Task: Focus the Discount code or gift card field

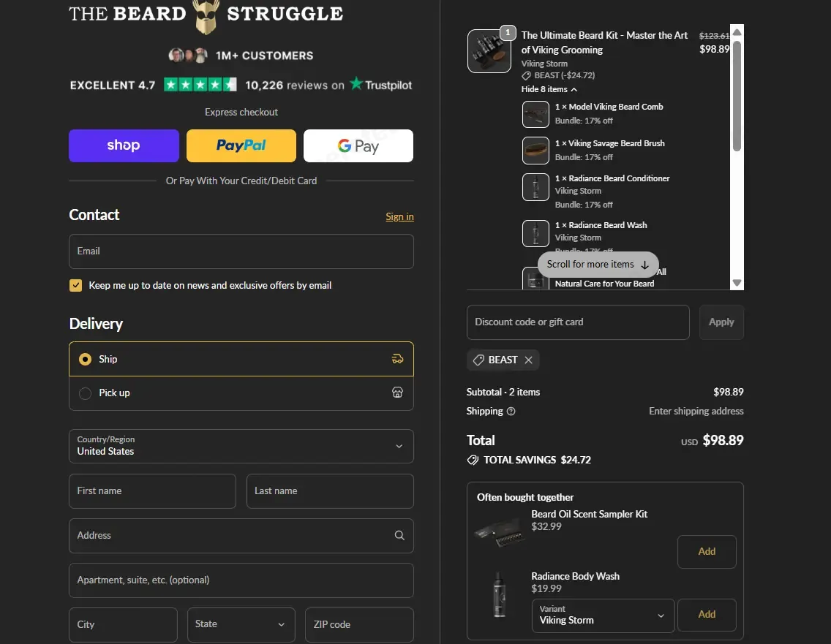Action: [578, 322]
